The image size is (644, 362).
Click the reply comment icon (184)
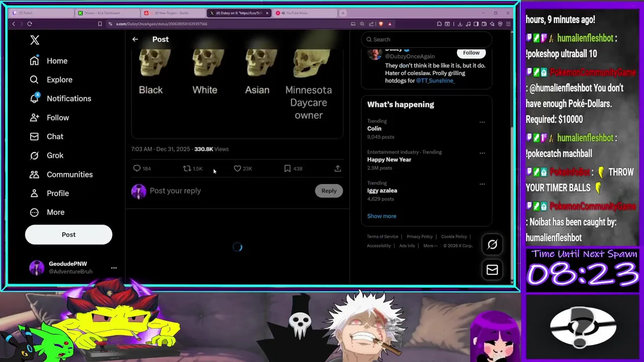137,168
